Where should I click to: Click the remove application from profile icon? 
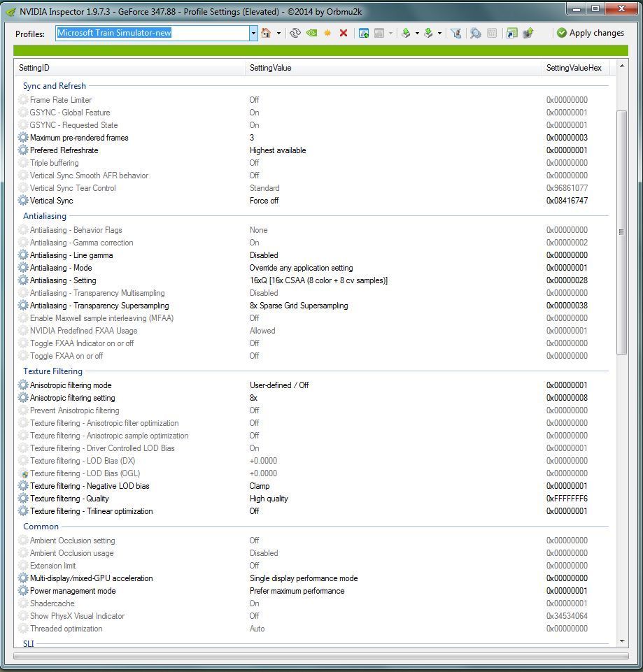(379, 33)
